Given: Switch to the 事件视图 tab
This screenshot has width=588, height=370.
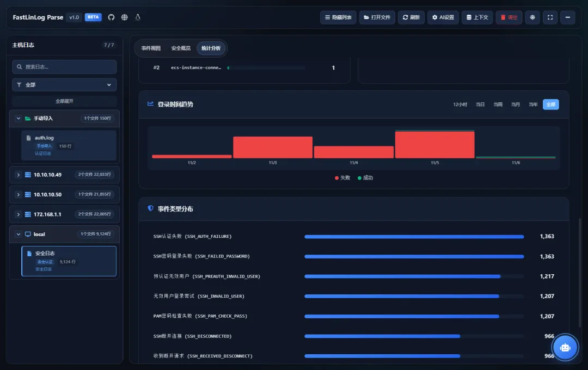Looking at the screenshot, I should (x=151, y=48).
